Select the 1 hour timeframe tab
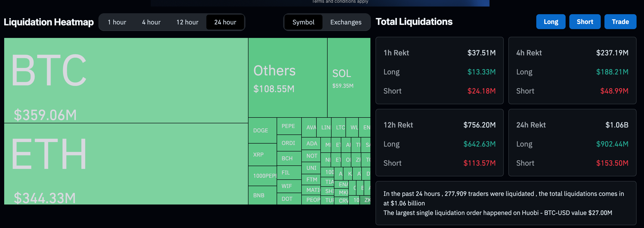The image size is (644, 228). [x=117, y=22]
